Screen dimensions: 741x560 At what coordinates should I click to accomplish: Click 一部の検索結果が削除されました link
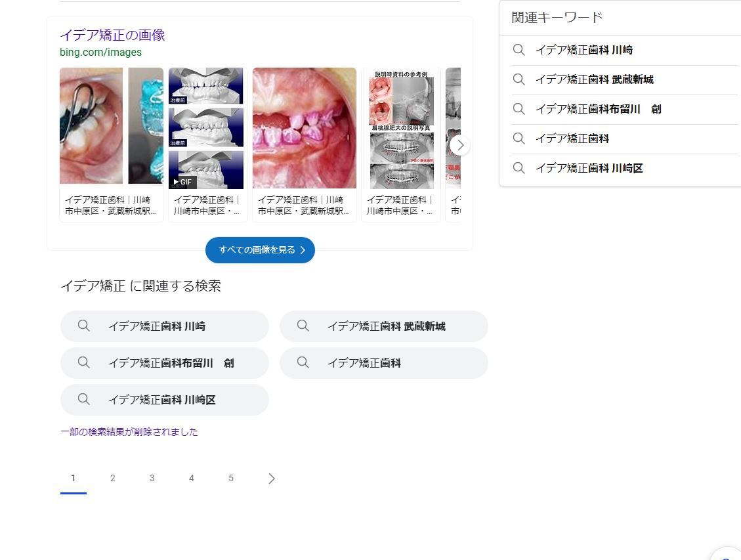point(129,432)
